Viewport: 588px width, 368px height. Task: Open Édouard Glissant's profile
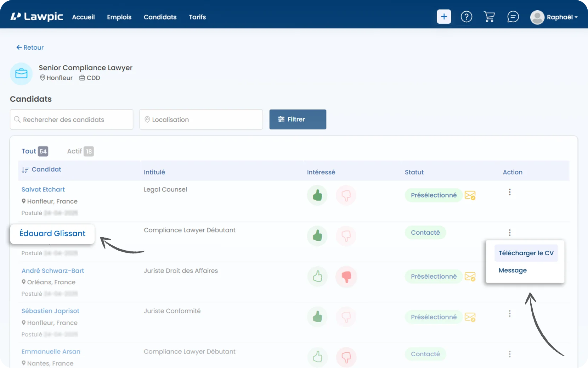52,234
